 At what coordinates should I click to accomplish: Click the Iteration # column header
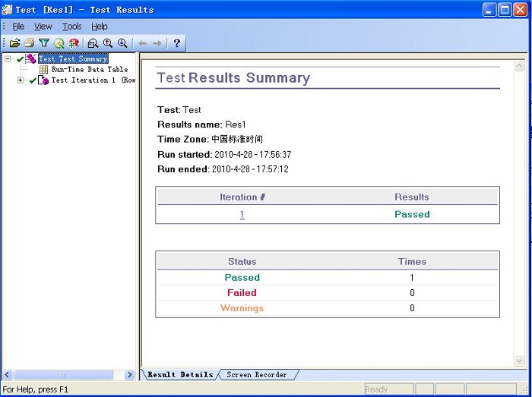[x=242, y=197]
